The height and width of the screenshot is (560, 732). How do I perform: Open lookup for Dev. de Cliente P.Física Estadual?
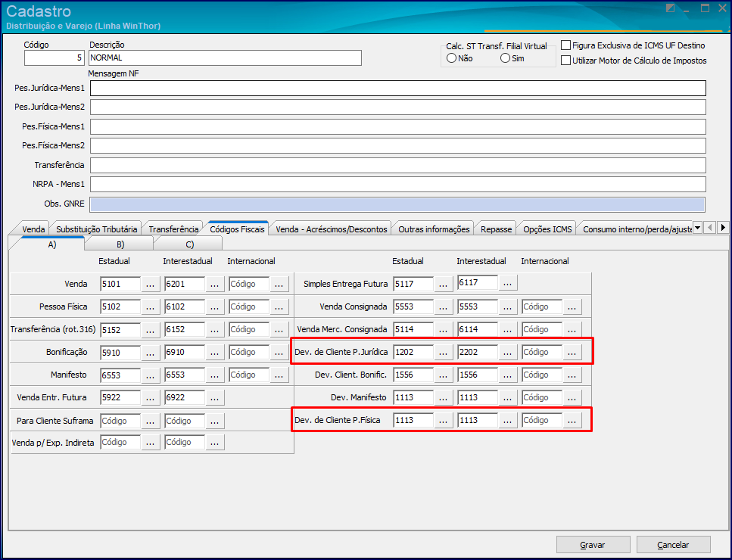point(443,421)
